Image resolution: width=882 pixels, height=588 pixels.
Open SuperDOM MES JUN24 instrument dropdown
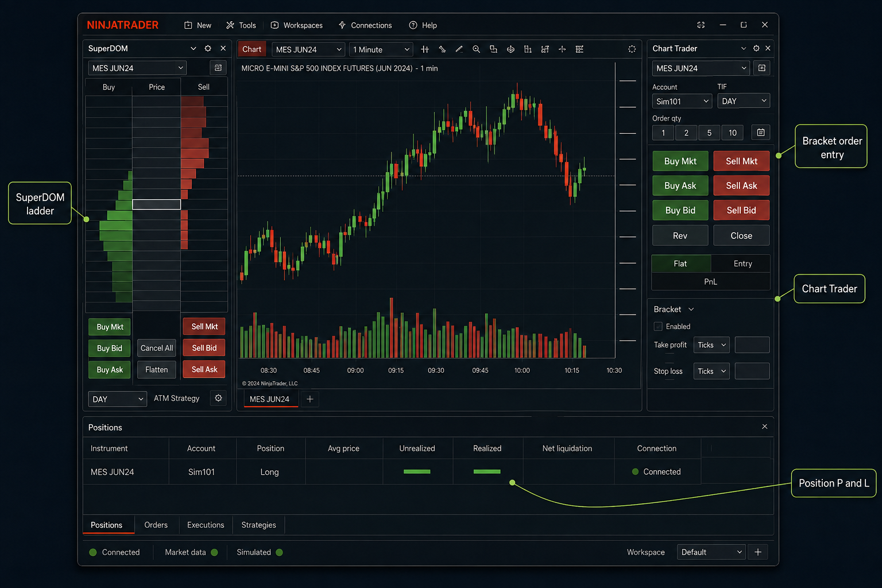137,68
